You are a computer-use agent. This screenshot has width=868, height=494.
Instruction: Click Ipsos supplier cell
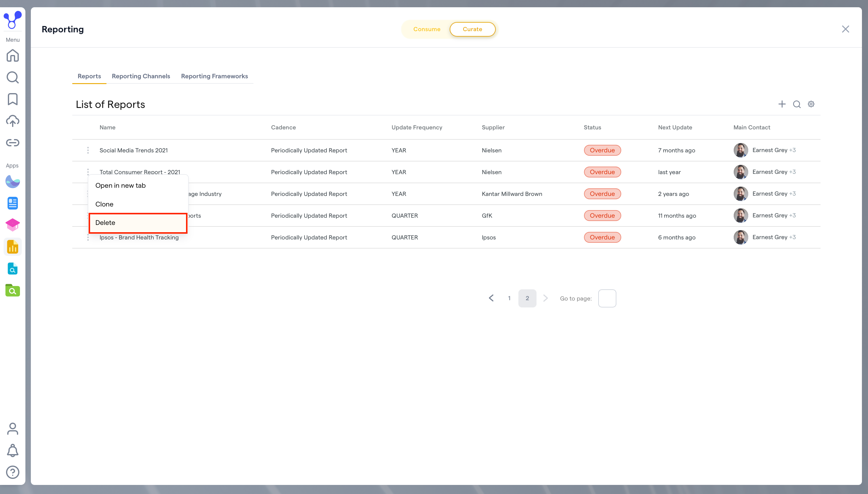point(488,238)
